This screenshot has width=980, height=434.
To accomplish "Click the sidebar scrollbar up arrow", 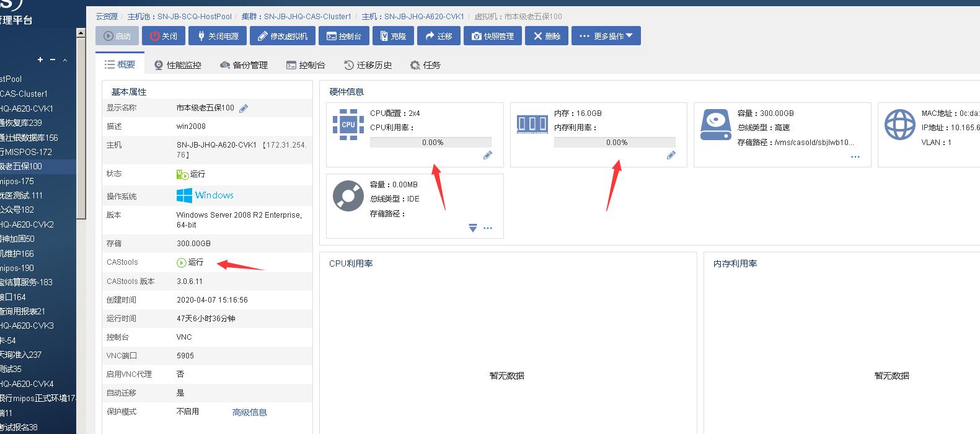I will pos(81,32).
